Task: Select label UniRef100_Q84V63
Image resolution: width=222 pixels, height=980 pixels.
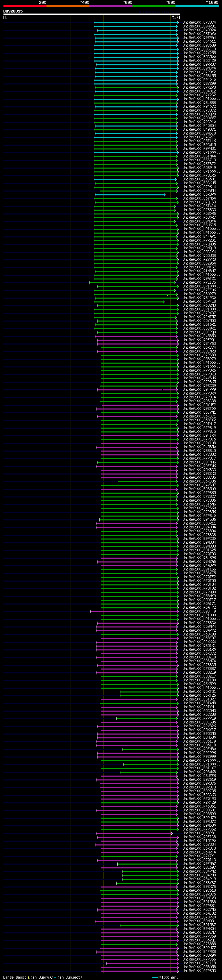Action: click(199, 343)
